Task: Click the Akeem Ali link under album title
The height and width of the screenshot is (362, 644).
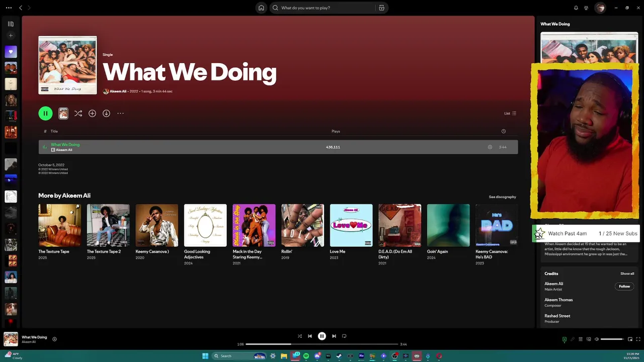Action: (x=118, y=92)
